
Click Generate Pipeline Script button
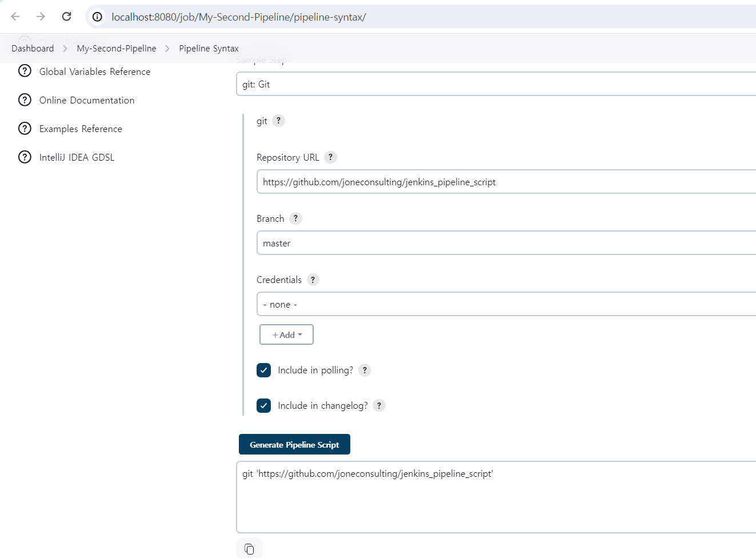[294, 444]
